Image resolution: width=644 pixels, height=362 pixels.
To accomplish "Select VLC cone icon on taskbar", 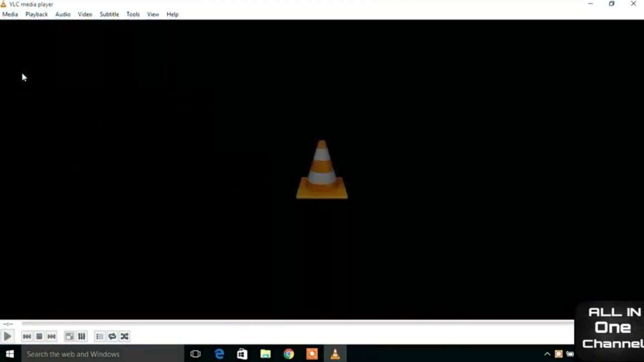I will (x=335, y=354).
